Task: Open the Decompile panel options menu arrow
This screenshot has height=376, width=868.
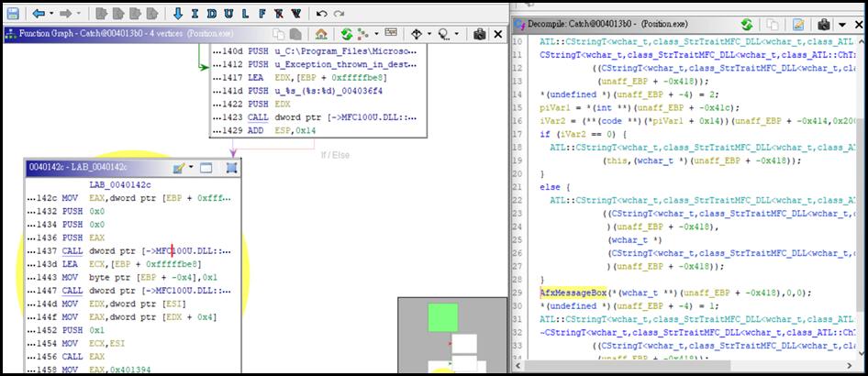Action: coord(842,25)
